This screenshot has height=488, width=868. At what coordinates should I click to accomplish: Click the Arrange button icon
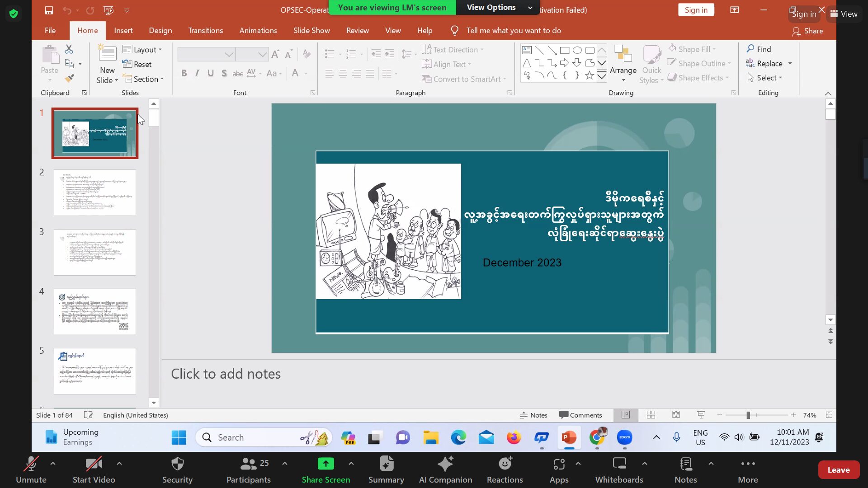coord(623,54)
